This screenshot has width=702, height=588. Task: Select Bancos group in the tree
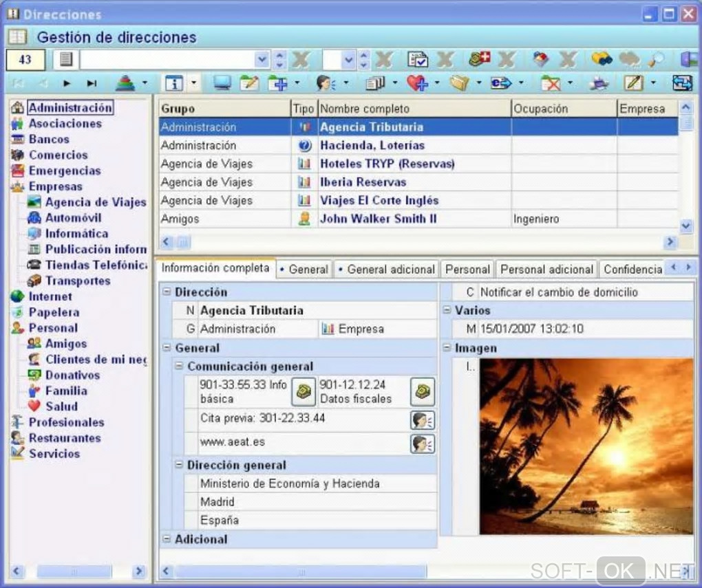click(49, 139)
